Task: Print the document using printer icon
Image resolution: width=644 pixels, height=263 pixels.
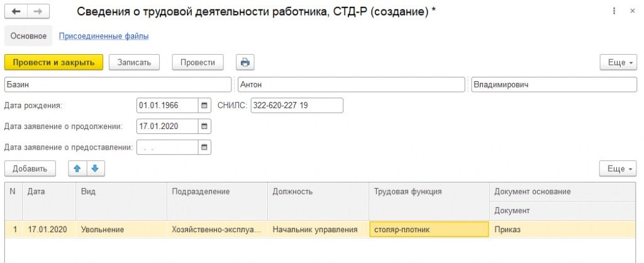Action: [245, 62]
